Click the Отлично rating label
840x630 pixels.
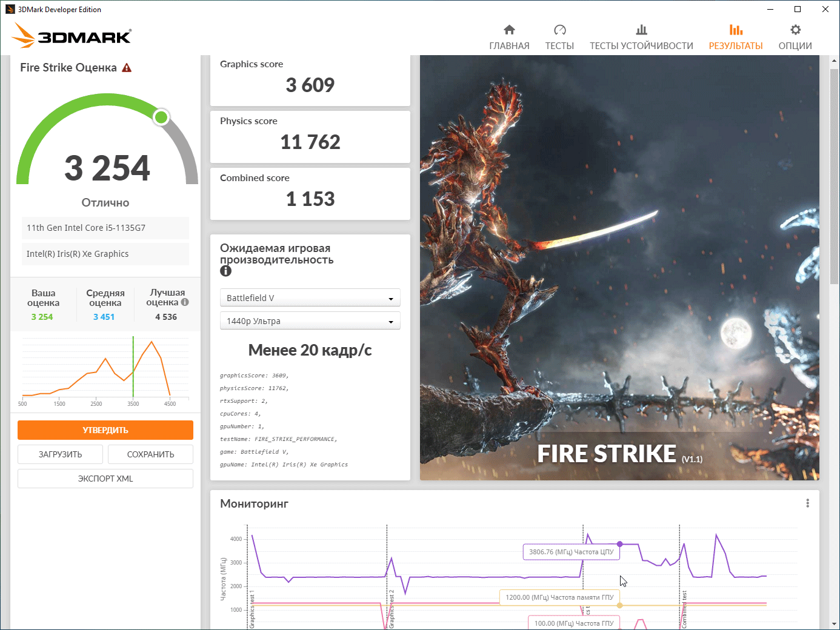[105, 202]
